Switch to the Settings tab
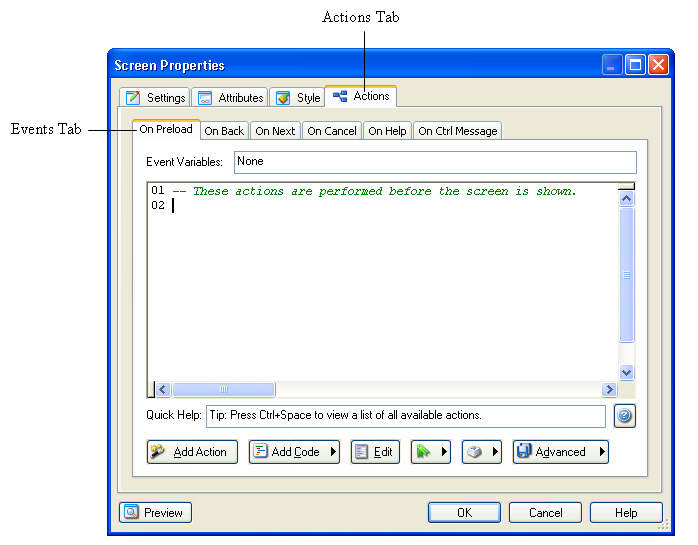Viewport: 698px width, 545px height. click(154, 97)
